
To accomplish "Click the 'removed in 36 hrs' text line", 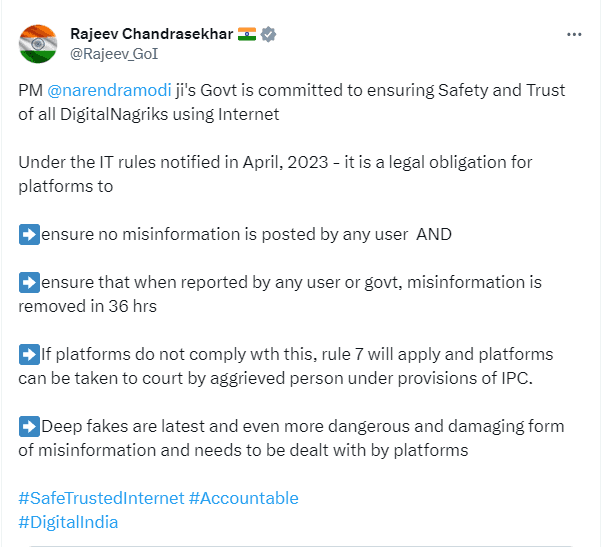I will [x=88, y=306].
